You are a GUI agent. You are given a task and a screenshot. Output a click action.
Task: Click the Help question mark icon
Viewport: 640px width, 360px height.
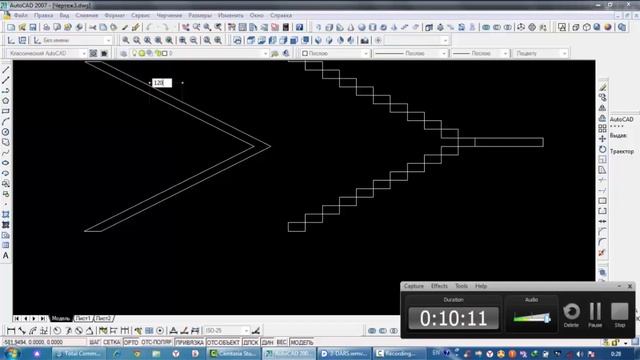300,27
